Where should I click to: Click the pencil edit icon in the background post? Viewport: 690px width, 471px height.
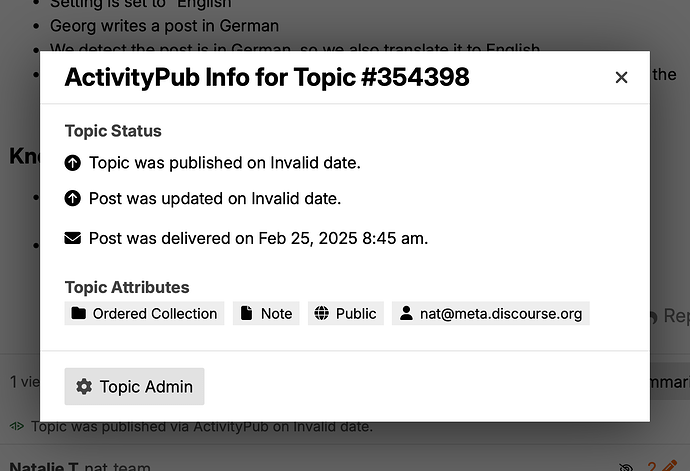669,466
